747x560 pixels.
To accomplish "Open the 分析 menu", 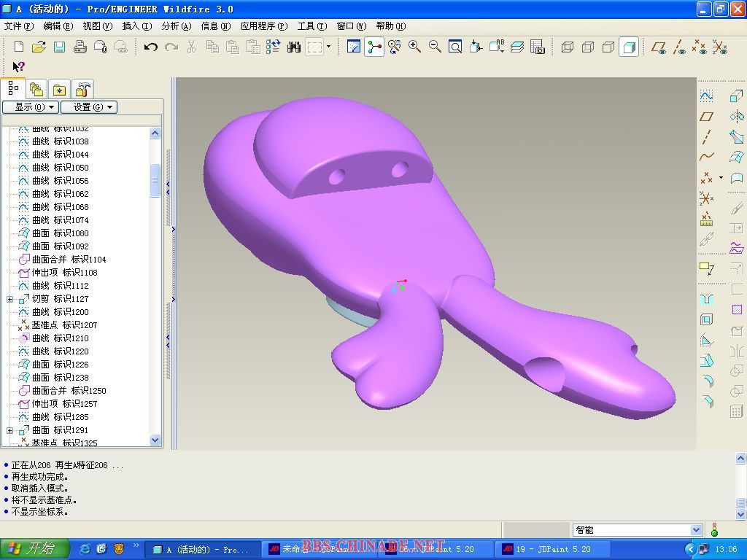I will click(x=176, y=26).
